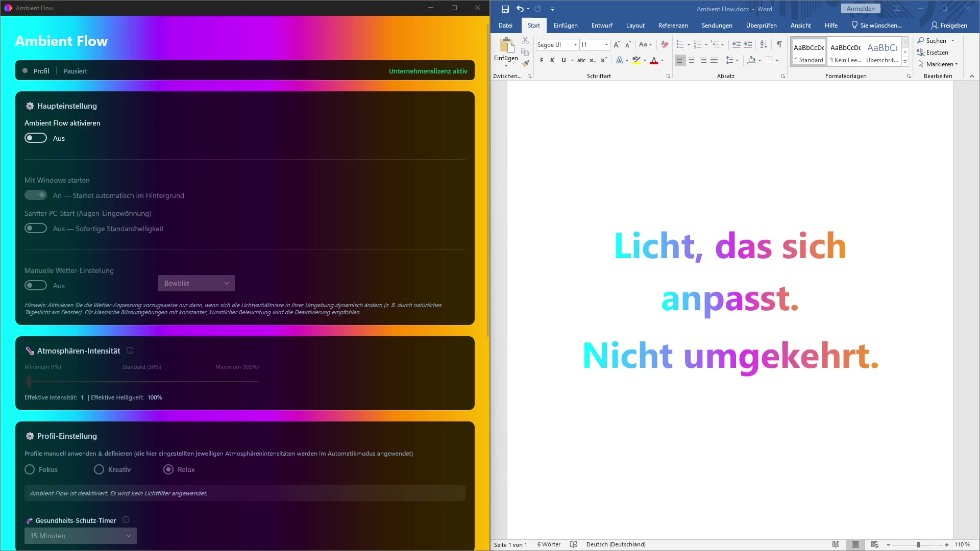Viewport: 980px width, 551px height.
Task: Save the Word document with the disk icon
Action: 505,9
